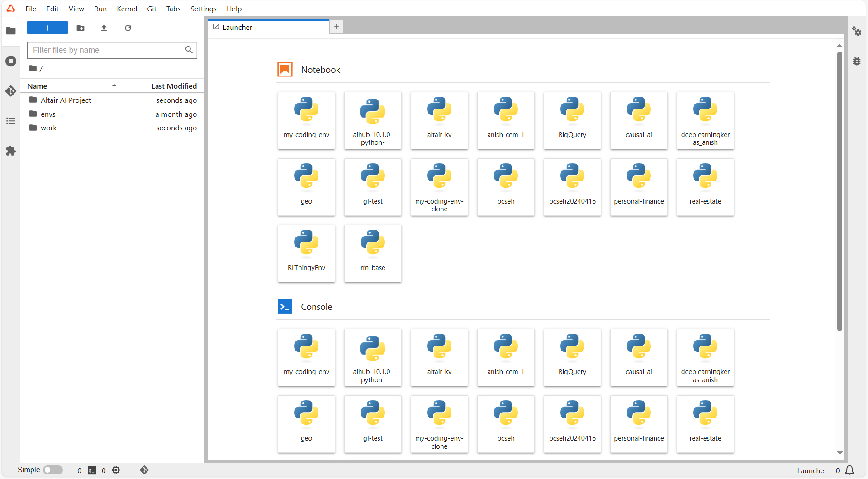Click the kernel count status bar icon
Screen dimensions: 868x479
[x=116, y=470]
